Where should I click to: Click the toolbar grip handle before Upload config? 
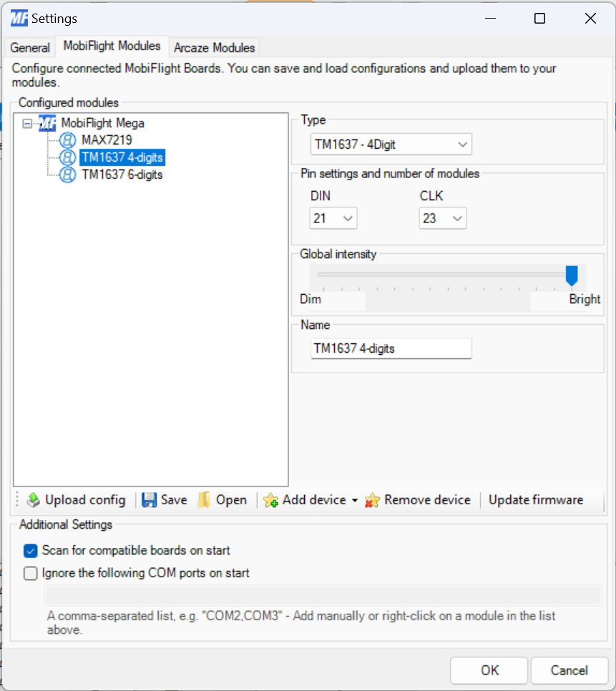[x=17, y=500]
